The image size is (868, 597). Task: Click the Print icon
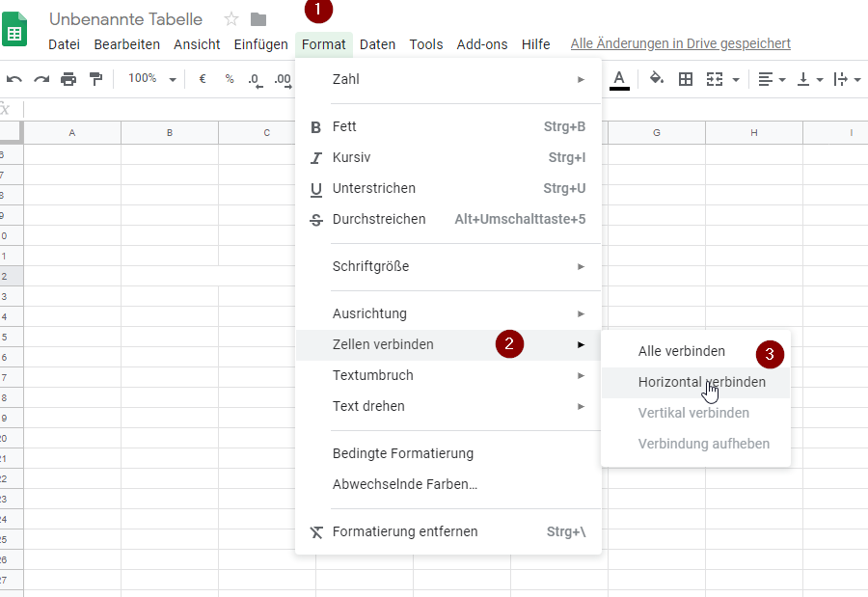[68, 79]
